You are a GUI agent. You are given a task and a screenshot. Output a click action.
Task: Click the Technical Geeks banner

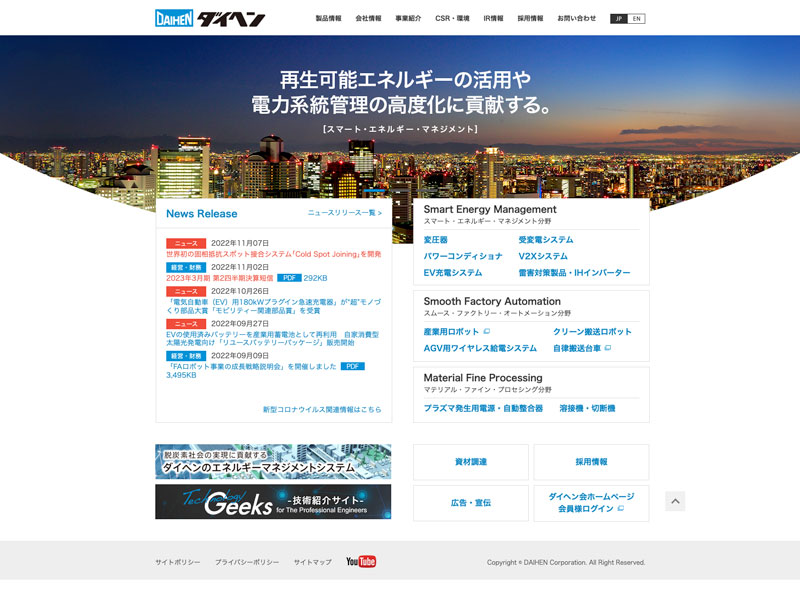[x=273, y=502]
